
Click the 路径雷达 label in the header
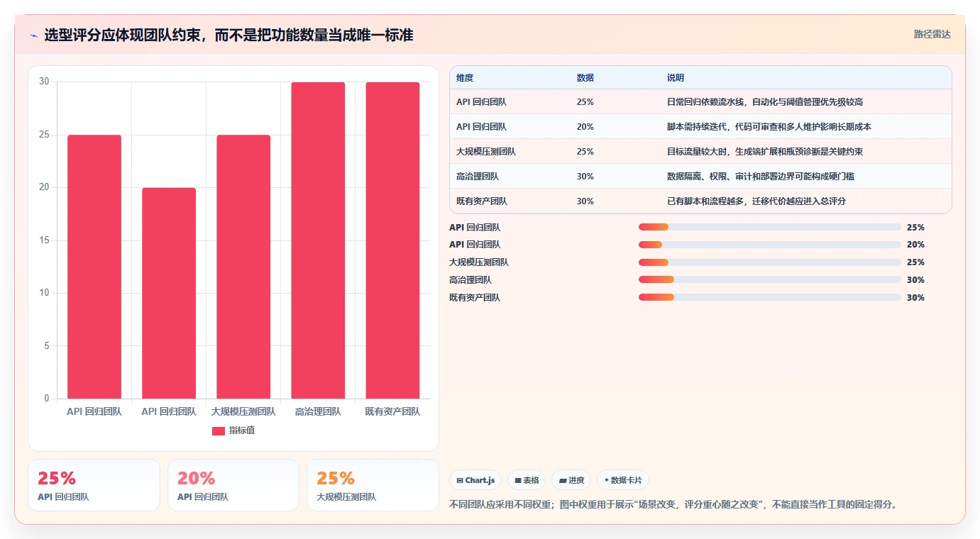[x=932, y=34]
